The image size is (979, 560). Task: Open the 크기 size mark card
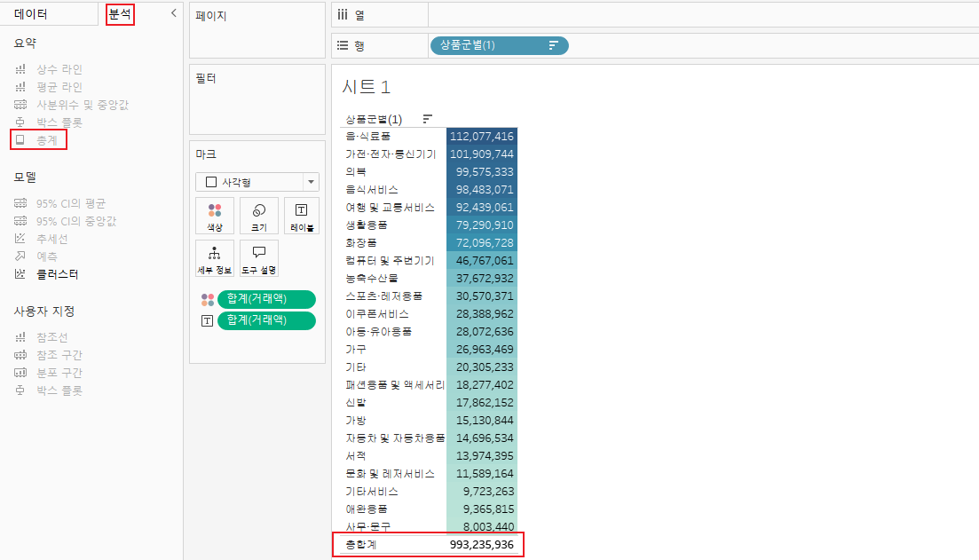pos(259,216)
